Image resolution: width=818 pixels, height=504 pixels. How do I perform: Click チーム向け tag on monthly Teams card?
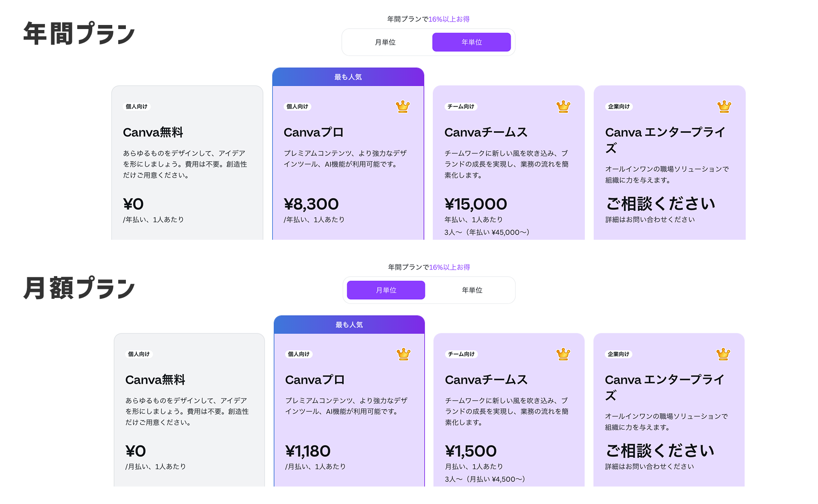coord(461,354)
